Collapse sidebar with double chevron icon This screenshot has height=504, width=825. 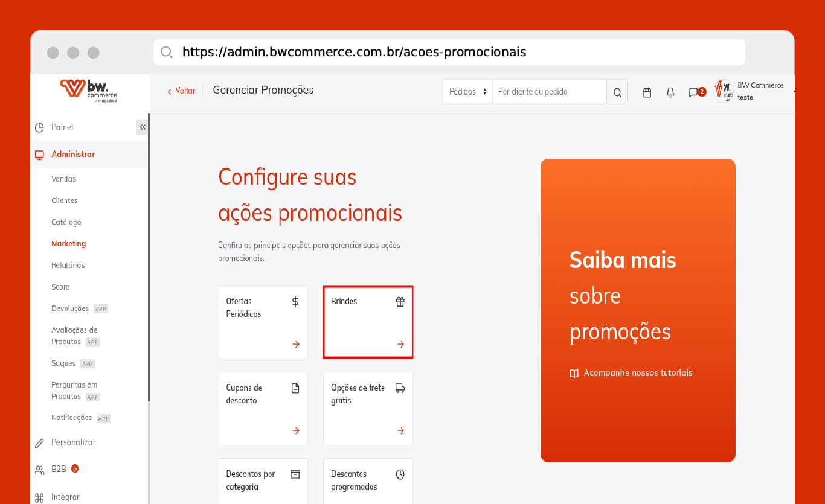[143, 127]
